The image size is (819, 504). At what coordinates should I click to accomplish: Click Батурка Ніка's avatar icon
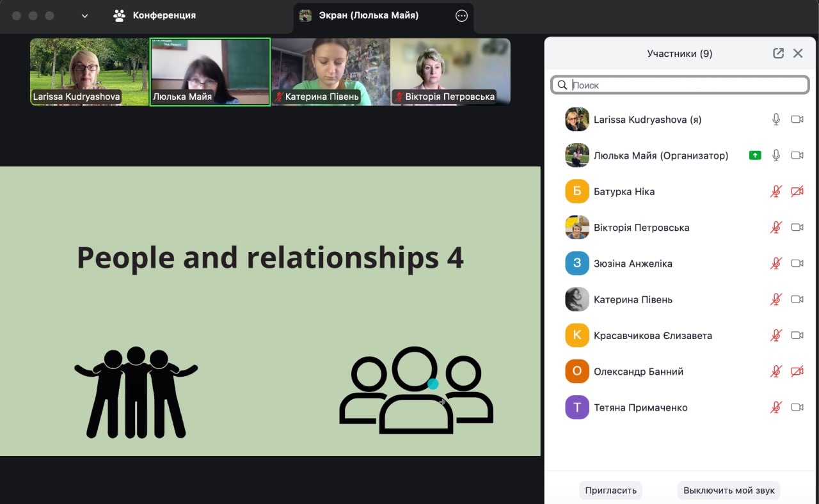pyautogui.click(x=576, y=191)
